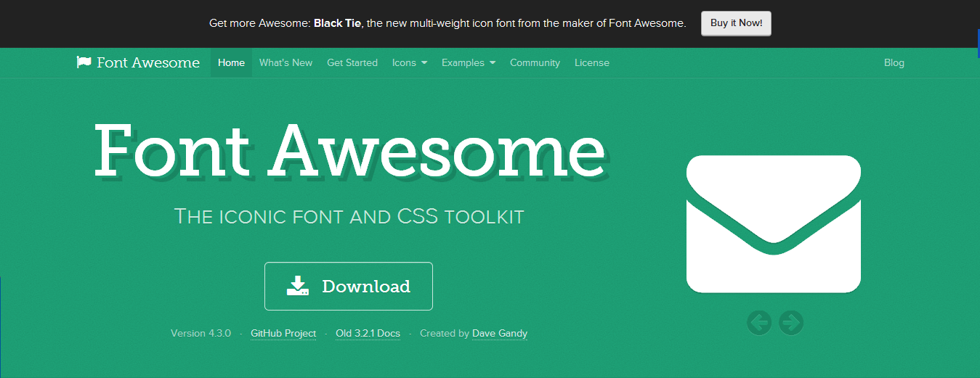Click the previous carousel arrow icon

pyautogui.click(x=759, y=322)
